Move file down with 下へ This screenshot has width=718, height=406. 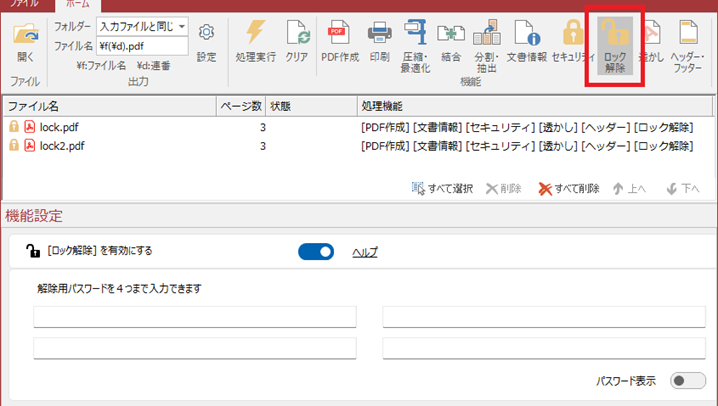point(683,189)
